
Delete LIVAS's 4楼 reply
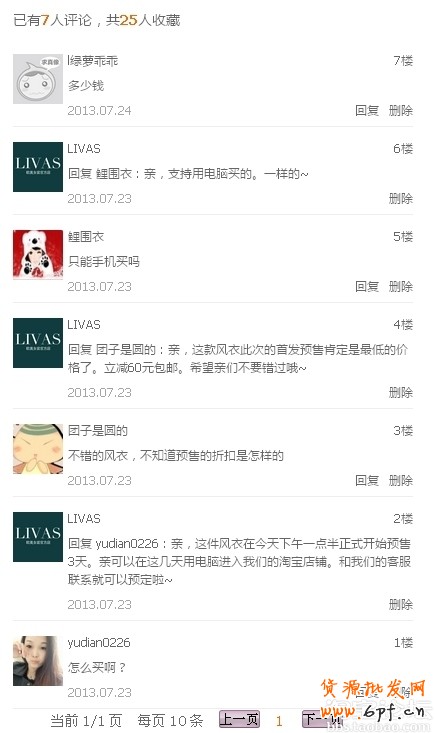(x=401, y=393)
